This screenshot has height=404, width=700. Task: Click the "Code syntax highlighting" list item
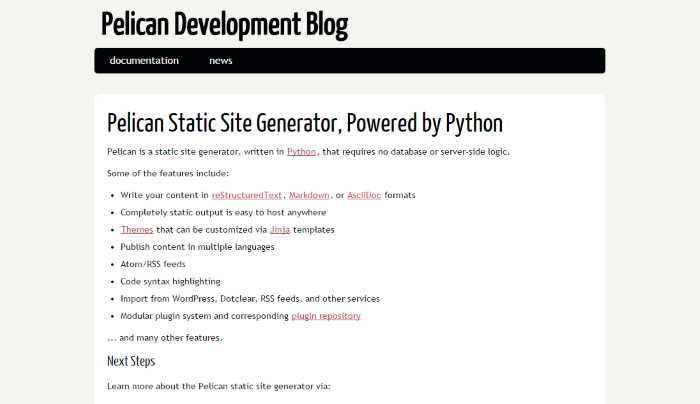[171, 282]
